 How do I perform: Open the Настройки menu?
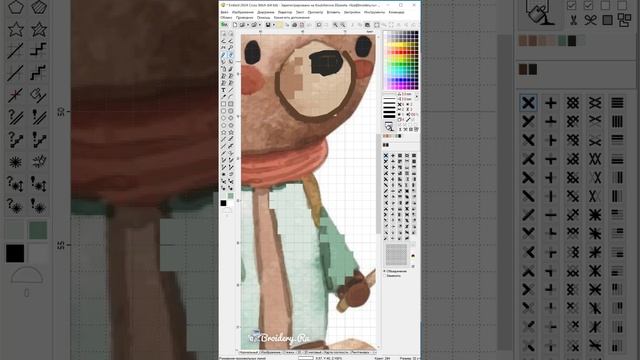[352, 12]
